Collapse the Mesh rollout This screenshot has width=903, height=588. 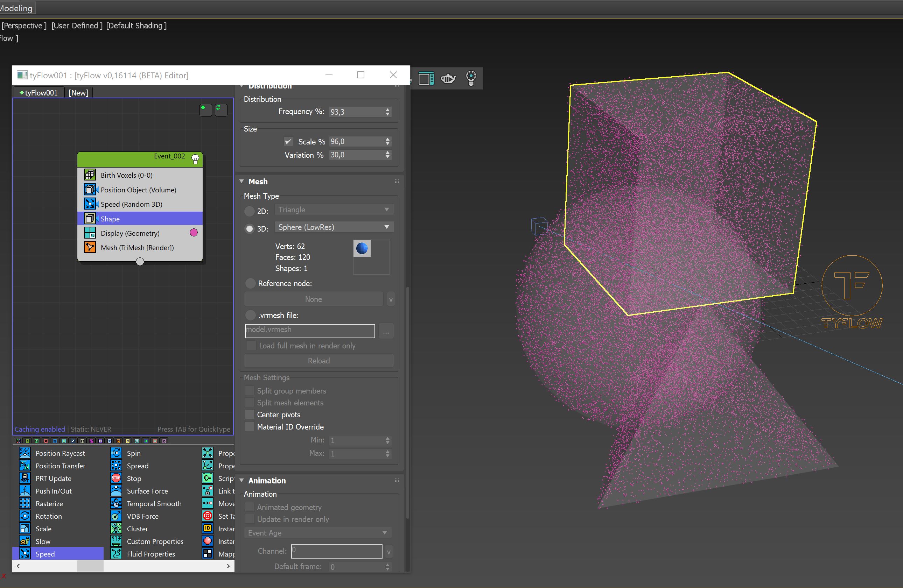point(242,181)
